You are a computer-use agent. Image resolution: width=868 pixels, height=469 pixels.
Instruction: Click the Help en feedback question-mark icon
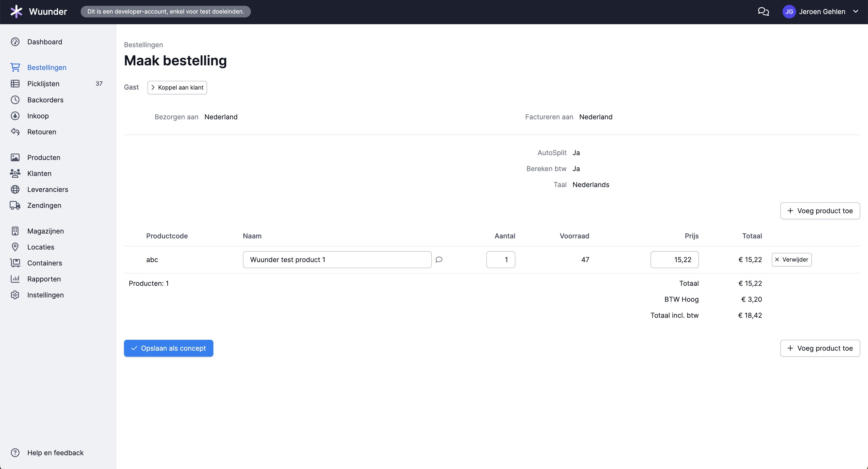pyautogui.click(x=15, y=453)
